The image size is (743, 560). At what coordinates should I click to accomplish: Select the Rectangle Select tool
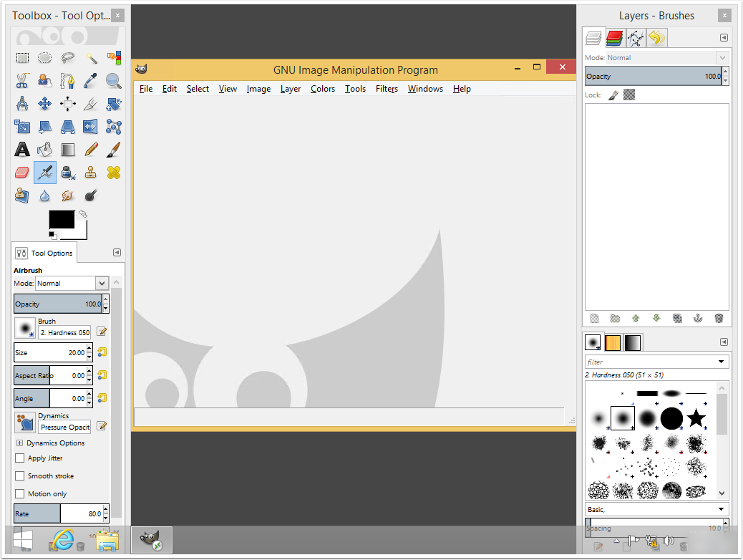pyautogui.click(x=22, y=58)
